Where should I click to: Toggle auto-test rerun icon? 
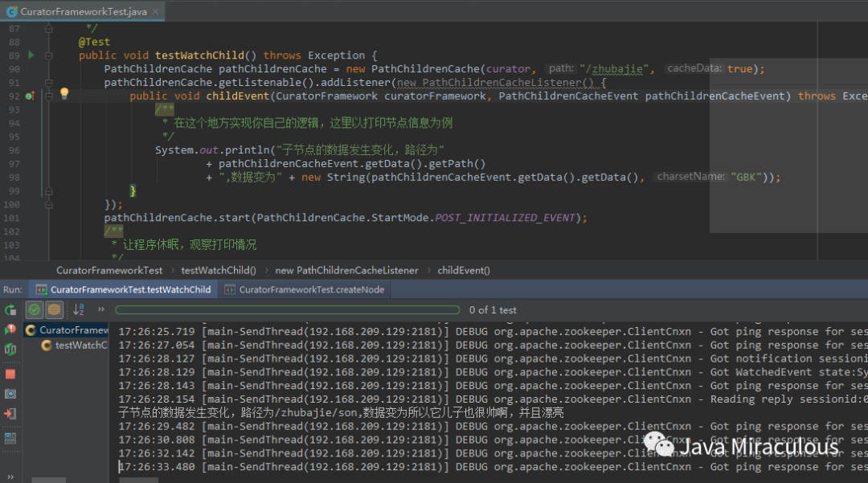10,349
